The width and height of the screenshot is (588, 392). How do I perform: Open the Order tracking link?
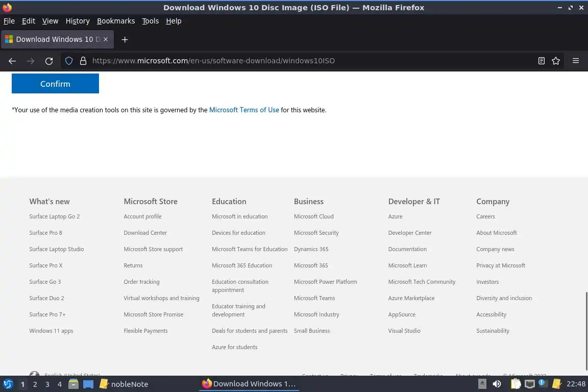141,282
